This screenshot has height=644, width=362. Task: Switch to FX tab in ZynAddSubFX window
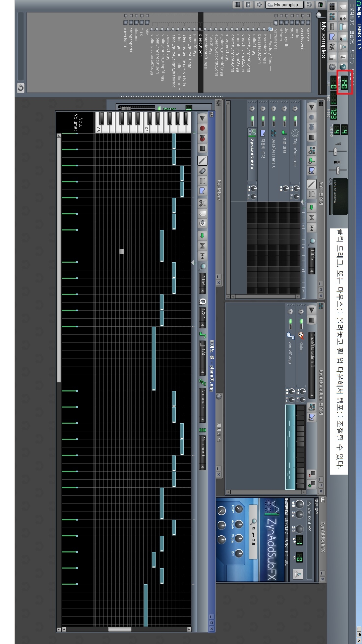(x=287, y=554)
